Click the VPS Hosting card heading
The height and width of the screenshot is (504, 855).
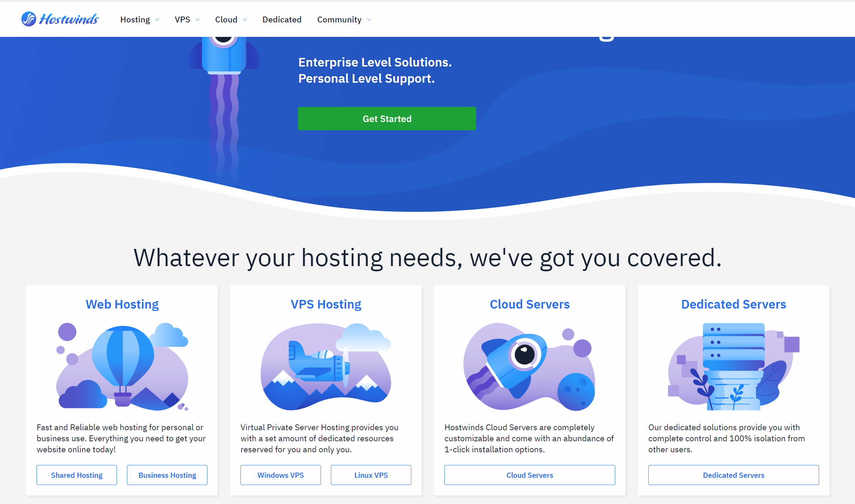coord(326,304)
